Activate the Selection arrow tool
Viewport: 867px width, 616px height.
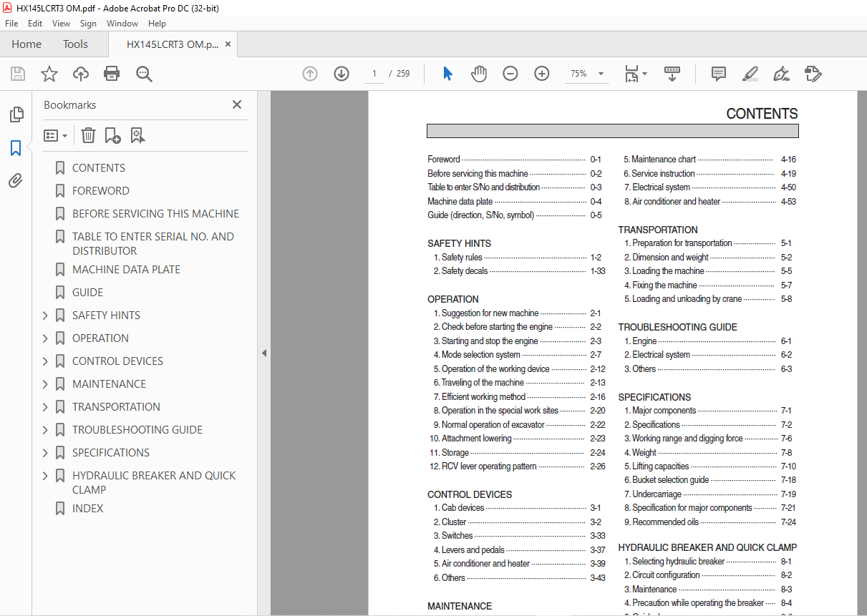point(448,74)
